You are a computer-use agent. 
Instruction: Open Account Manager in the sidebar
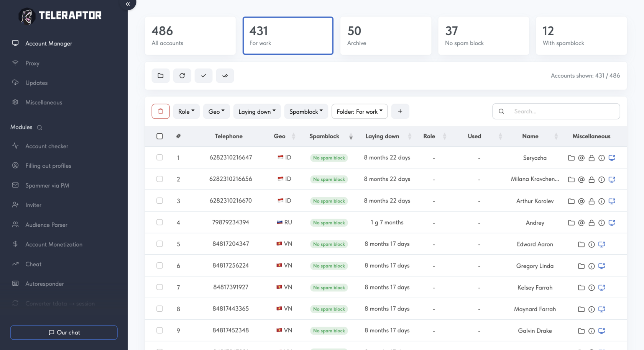click(x=49, y=44)
